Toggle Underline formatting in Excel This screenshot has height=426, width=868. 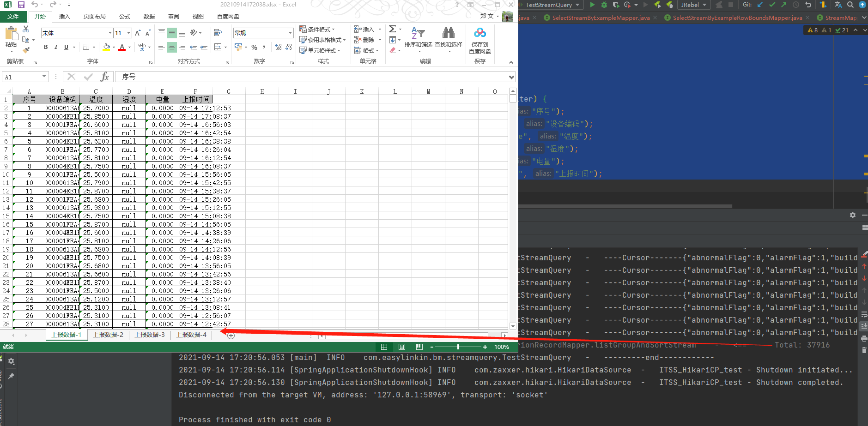[66, 47]
